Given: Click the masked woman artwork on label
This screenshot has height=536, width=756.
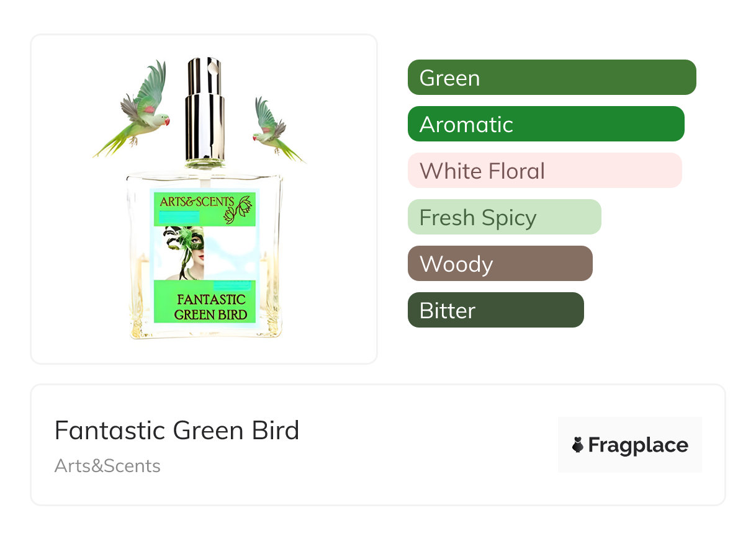Looking at the screenshot, I should 185,252.
